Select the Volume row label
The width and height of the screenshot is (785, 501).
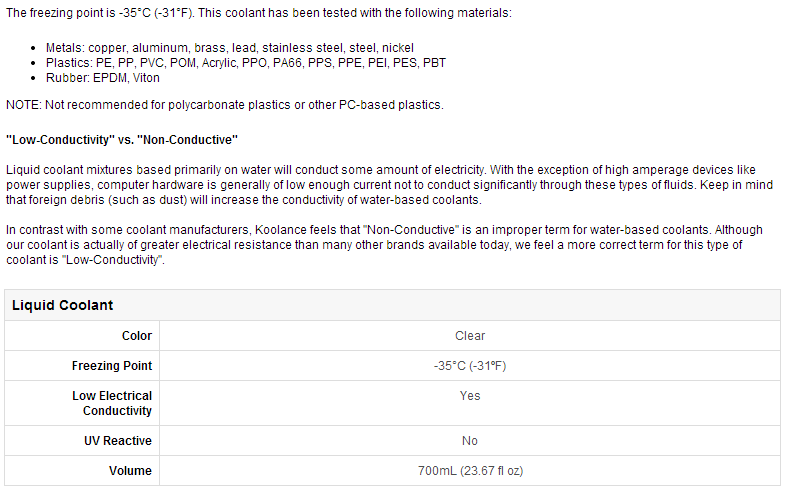(x=131, y=471)
